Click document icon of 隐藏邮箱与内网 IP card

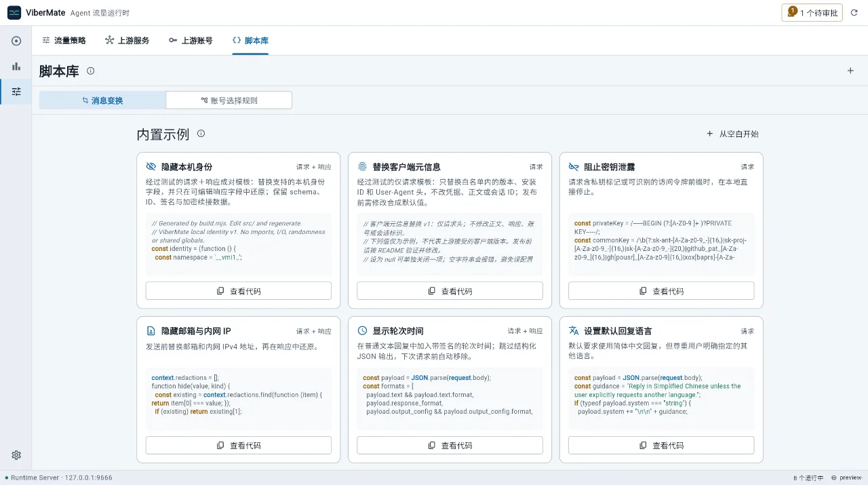(x=151, y=331)
